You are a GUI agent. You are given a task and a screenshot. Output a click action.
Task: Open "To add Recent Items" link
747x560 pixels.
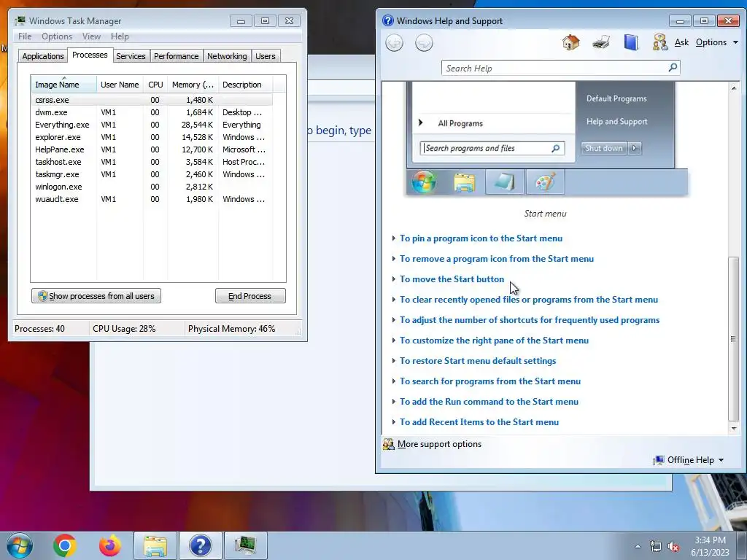pyautogui.click(x=479, y=422)
